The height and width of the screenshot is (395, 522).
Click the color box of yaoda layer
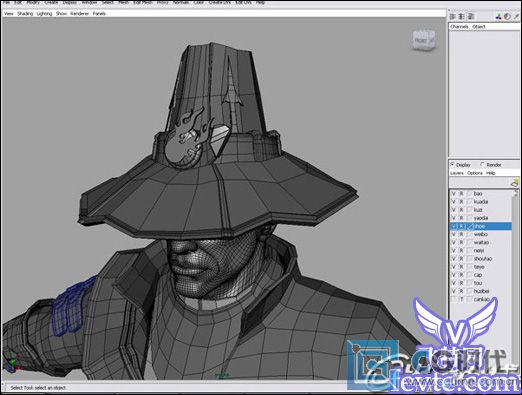click(x=470, y=218)
